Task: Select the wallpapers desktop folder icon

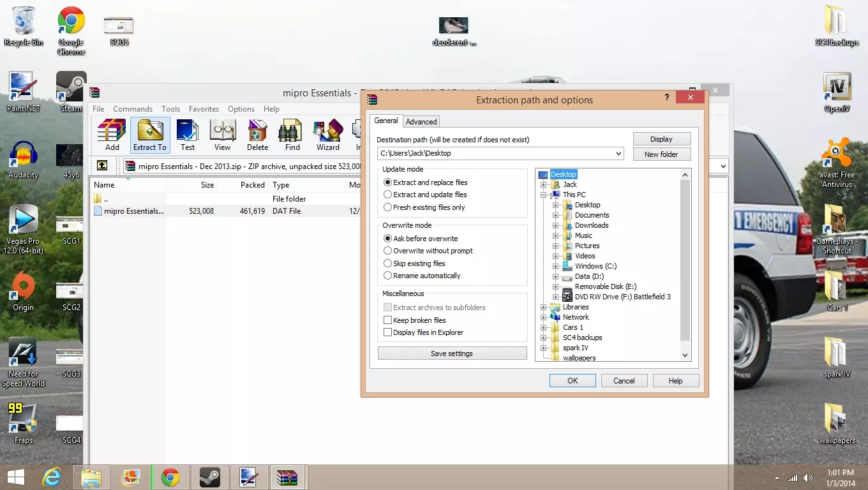Action: tap(837, 424)
